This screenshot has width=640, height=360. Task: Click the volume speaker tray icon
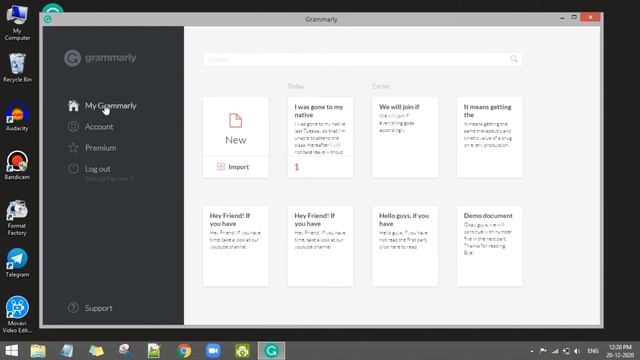coord(577,351)
